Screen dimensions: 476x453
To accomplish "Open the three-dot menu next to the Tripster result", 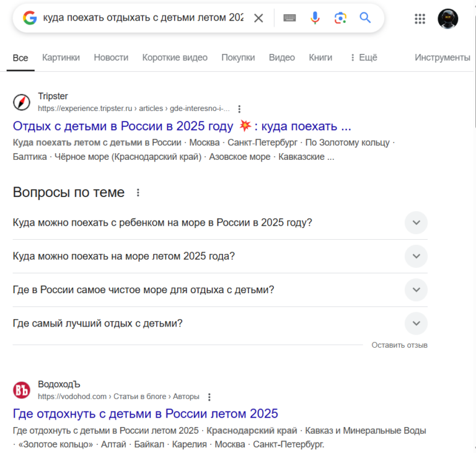I will [240, 108].
